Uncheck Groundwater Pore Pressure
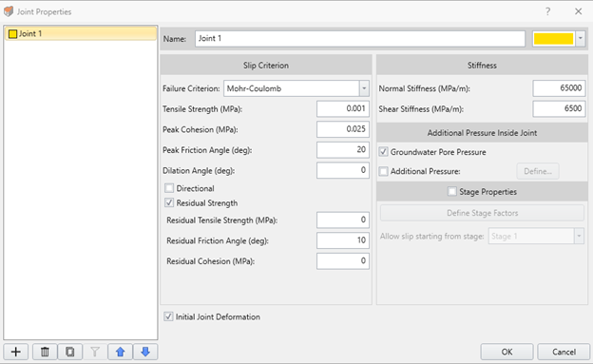This screenshot has width=593, height=364. pos(384,152)
